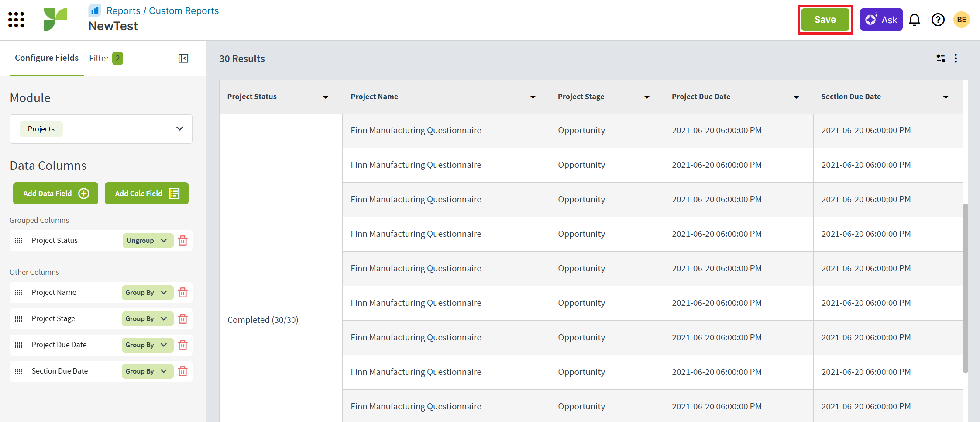Toggle Group By for Project Name
The width and height of the screenshot is (980, 422).
[x=147, y=293]
